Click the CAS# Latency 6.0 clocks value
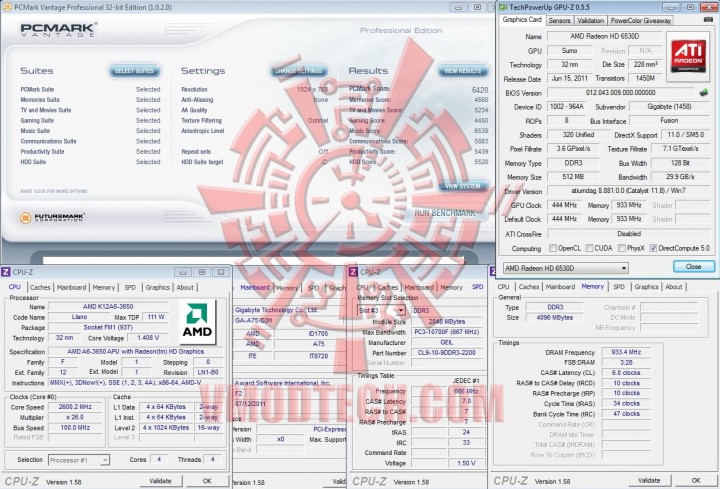 pos(626,373)
